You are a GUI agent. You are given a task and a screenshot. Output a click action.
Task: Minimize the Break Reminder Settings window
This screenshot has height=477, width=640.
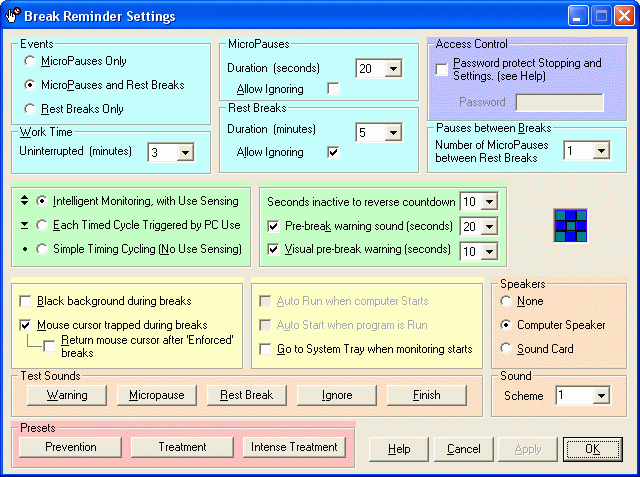[578, 16]
